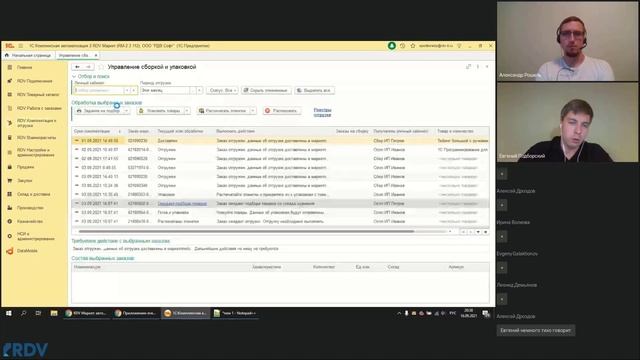This screenshot has height=360, width=640.
Task: Open RDV Подключения icon in the sidebar
Action: [x=10, y=81]
